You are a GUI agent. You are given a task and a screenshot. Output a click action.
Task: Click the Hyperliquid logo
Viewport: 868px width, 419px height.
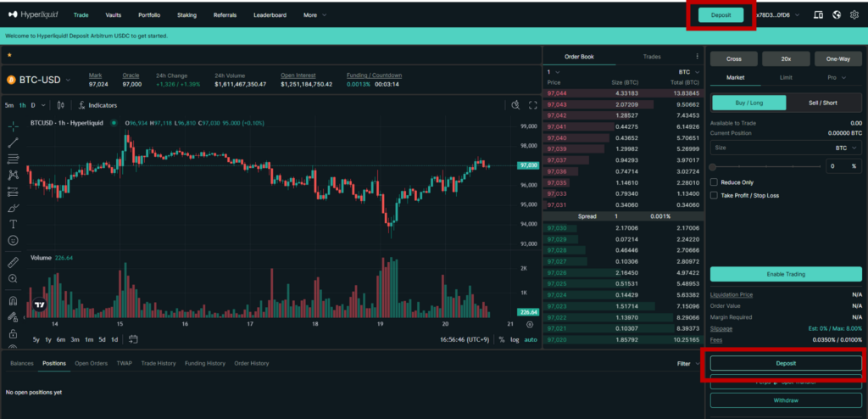[33, 15]
